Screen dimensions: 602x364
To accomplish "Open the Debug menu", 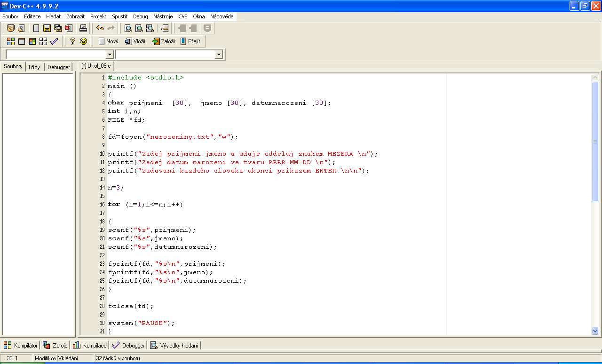I will (x=140, y=16).
